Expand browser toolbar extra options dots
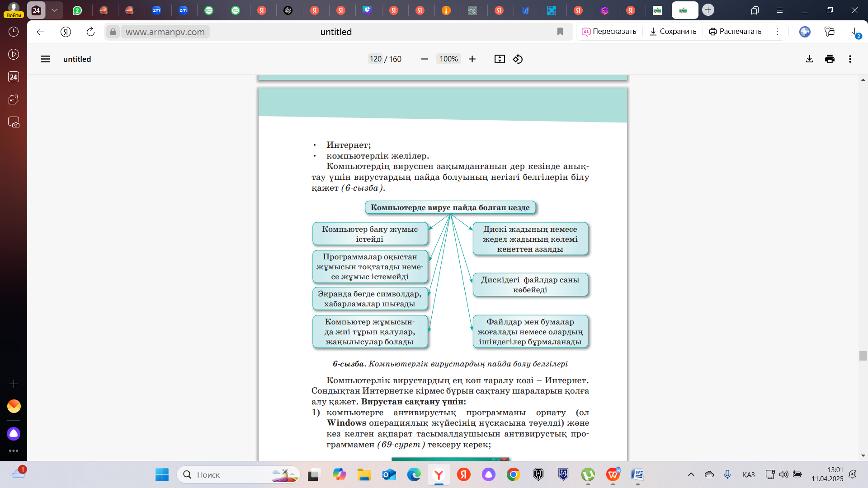Image resolution: width=868 pixels, height=488 pixels. [x=777, y=32]
